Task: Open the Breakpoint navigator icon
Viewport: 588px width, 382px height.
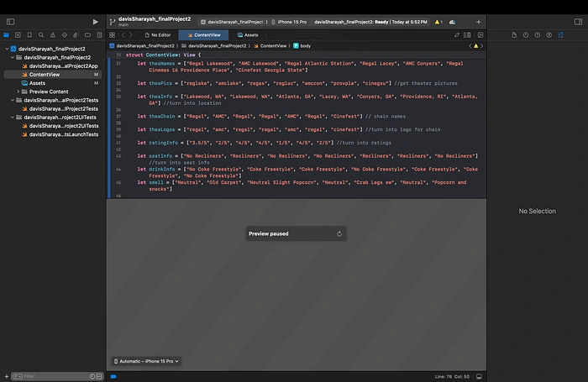Action: 87,35
